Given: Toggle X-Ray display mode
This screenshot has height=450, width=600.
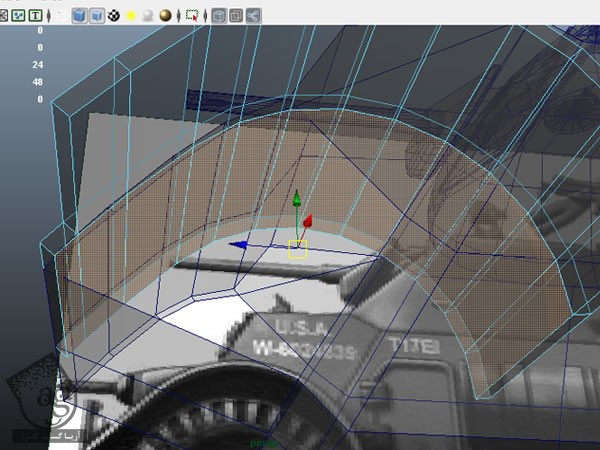Looking at the screenshot, I should pyautogui.click(x=219, y=15).
